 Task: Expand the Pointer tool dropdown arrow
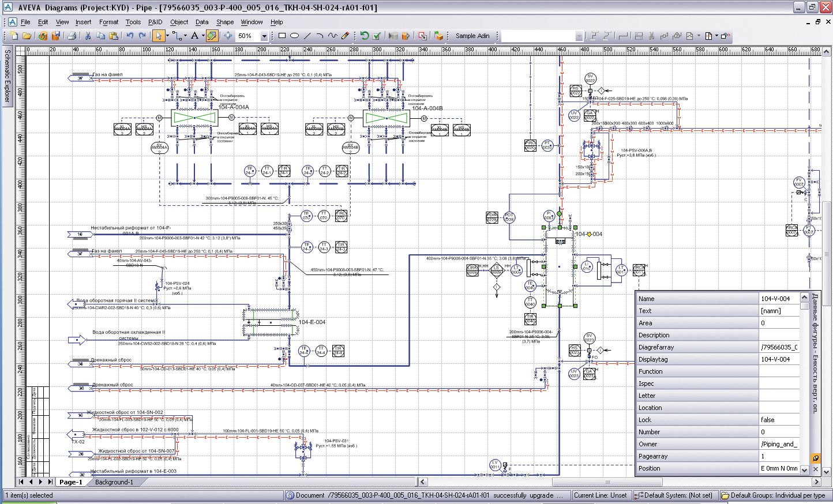[167, 36]
